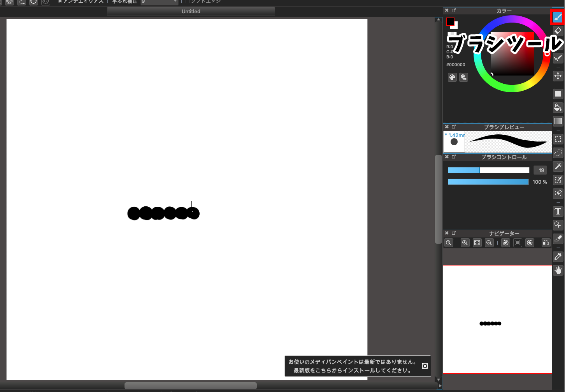Viewport: 565px width, 392px height.
Task: Click the zoom in icon in Navigator
Action: tap(465, 243)
